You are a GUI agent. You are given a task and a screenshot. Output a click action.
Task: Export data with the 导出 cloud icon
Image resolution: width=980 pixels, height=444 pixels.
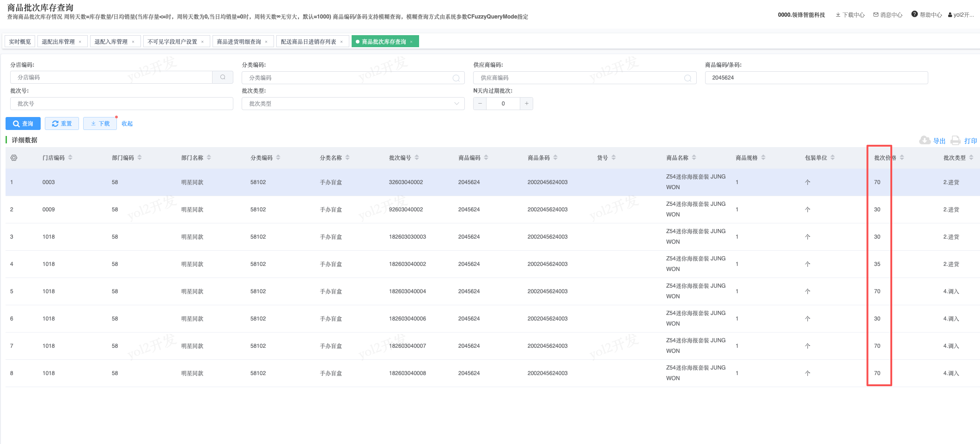[925, 141]
